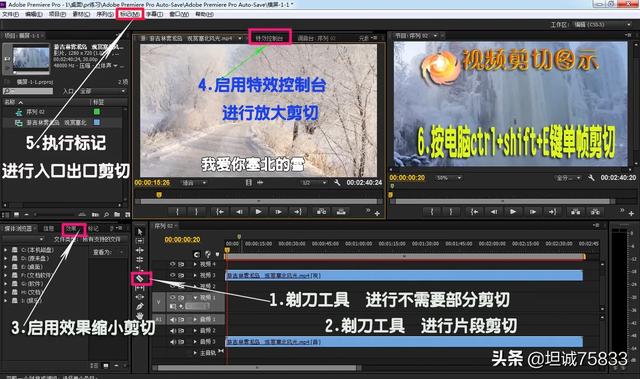Click Set In Point in Program monitor

point(432,212)
